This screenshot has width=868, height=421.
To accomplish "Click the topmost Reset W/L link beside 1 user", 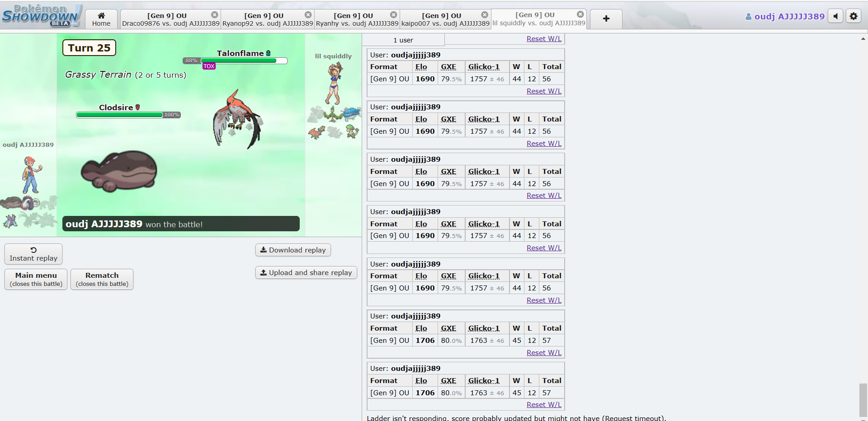I will (x=544, y=39).
